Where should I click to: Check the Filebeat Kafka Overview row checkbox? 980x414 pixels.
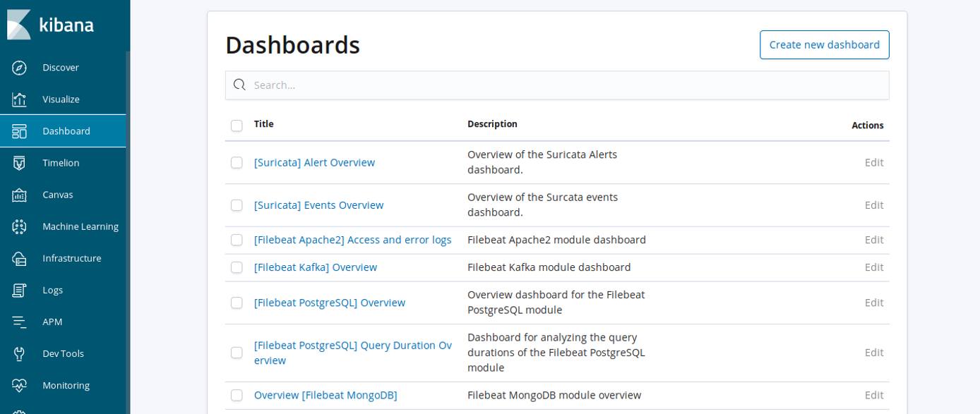(237, 267)
